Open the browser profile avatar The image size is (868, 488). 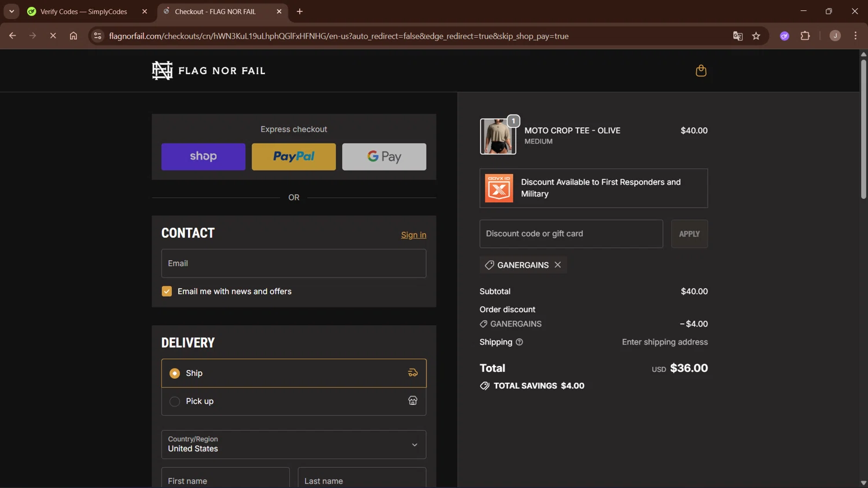pyautogui.click(x=835, y=36)
